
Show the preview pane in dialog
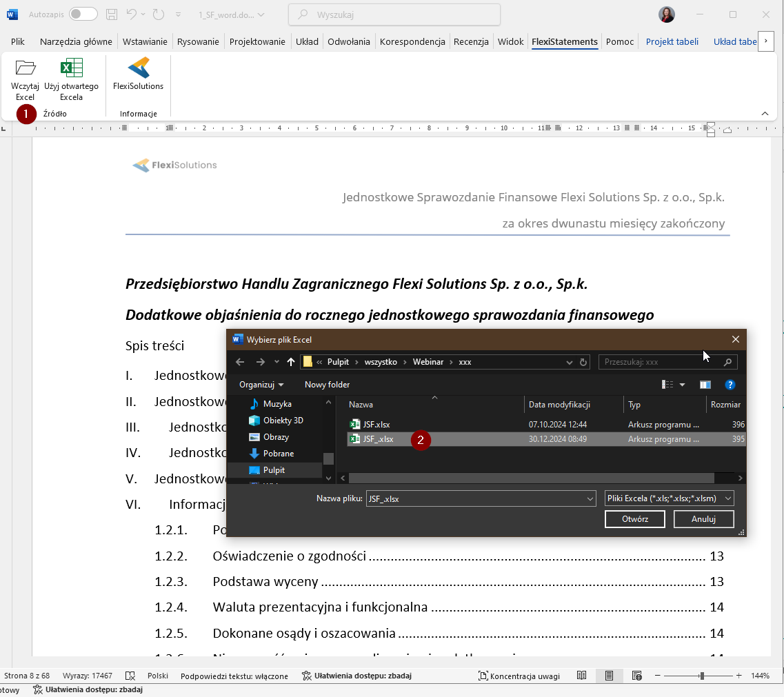(x=705, y=385)
